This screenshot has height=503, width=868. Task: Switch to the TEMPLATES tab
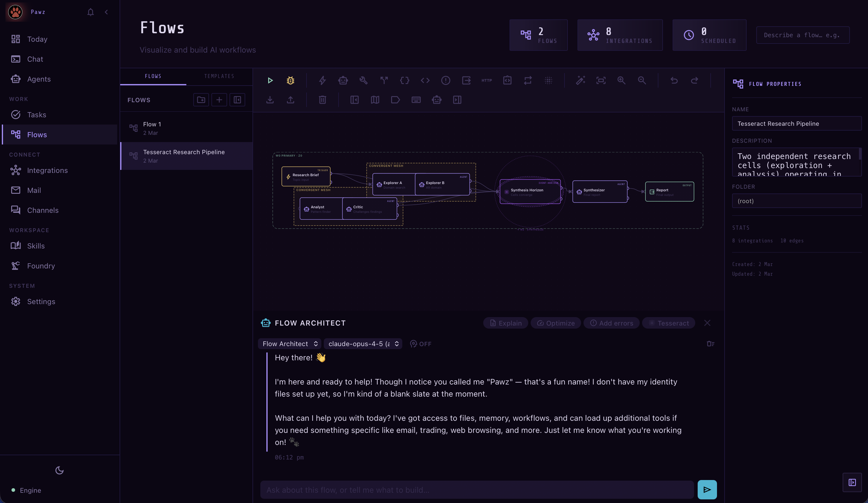[x=219, y=76]
